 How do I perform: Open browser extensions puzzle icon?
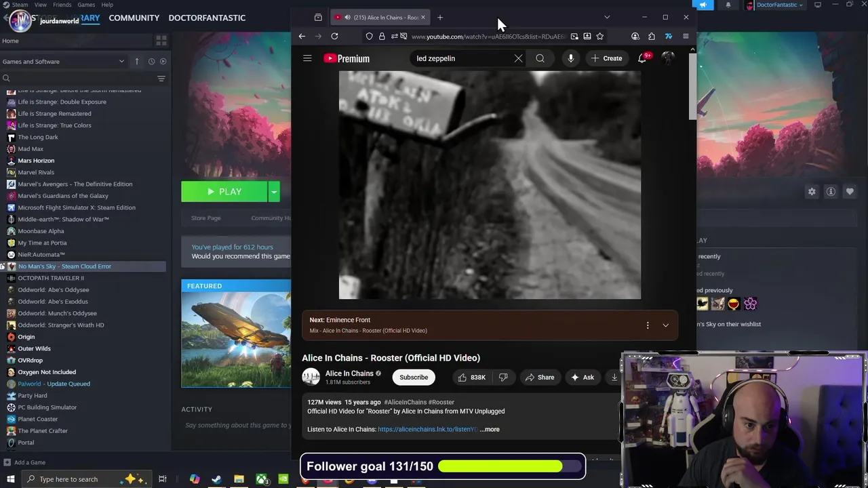tap(652, 36)
